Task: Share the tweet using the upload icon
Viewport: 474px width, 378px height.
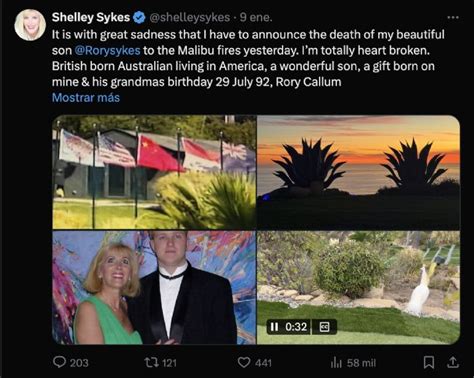Action: click(453, 362)
